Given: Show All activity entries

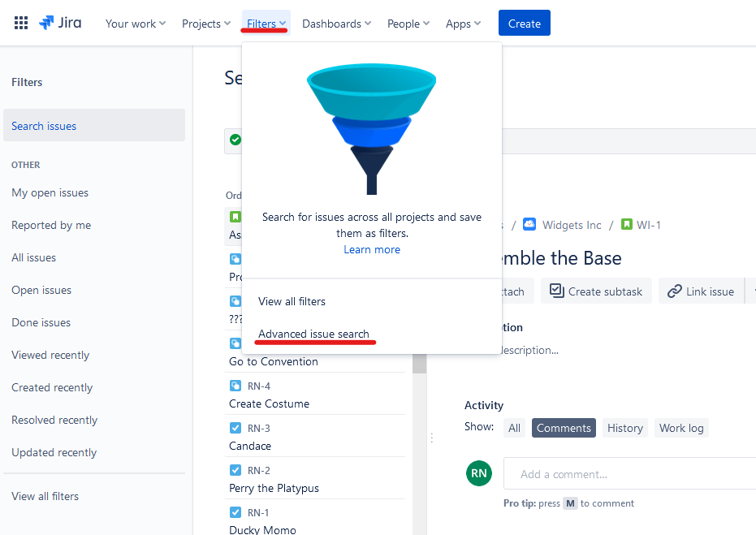Looking at the screenshot, I should [514, 428].
